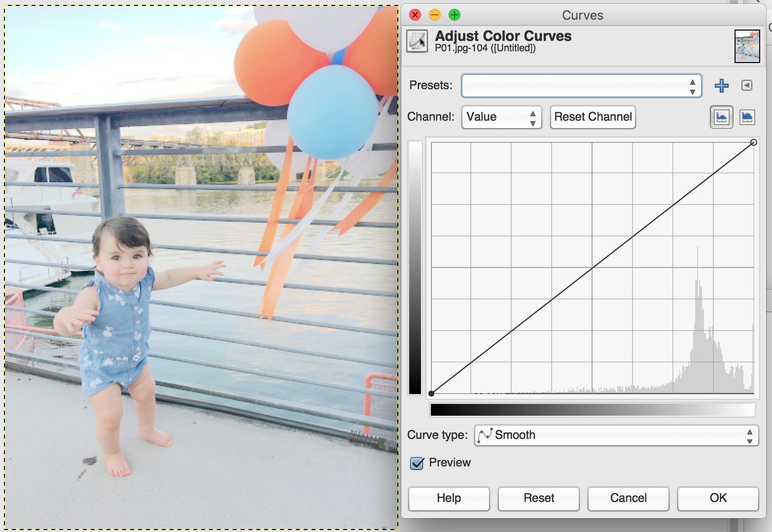Click OK to apply curves
The image size is (772, 532).
click(718, 499)
